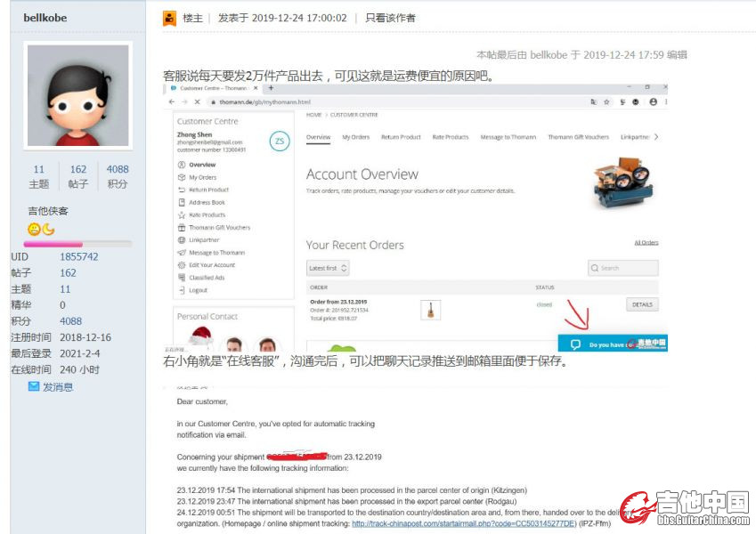Switch to the Return Product tab
This screenshot has height=534, width=756.
[401, 137]
